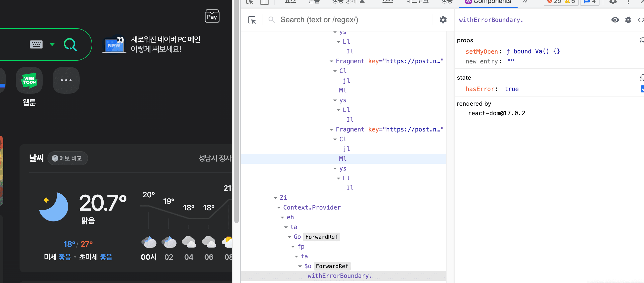Image resolution: width=644 pixels, height=283 pixels.
Task: Toggle the hasError state checkbox
Action: (x=642, y=89)
